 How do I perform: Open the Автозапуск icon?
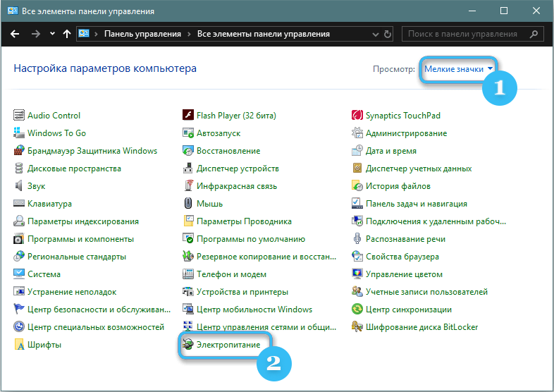pyautogui.click(x=188, y=133)
